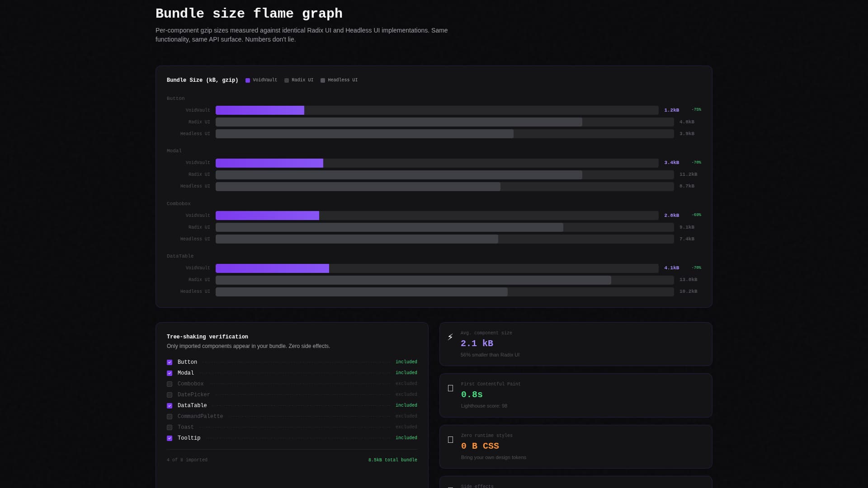Click the Combobox Headless UI bar
Image resolution: width=868 pixels, height=488 pixels.
357,239
